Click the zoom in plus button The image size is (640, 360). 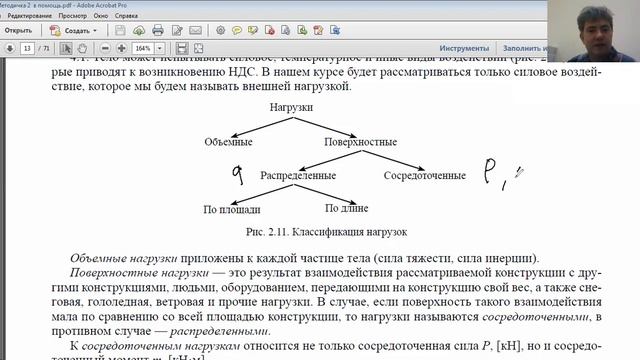(121, 49)
